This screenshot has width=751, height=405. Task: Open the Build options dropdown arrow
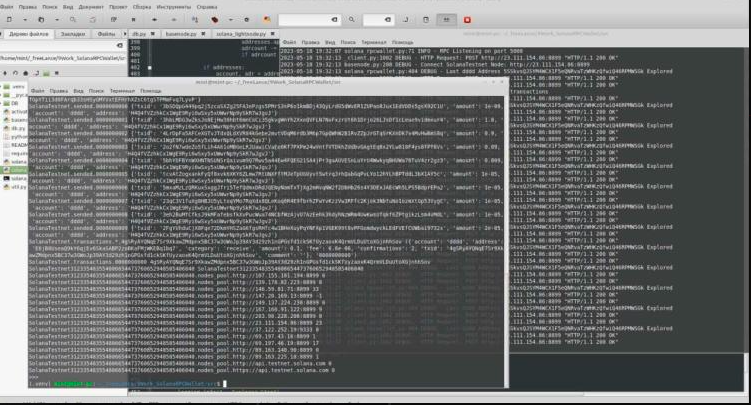coord(230,20)
